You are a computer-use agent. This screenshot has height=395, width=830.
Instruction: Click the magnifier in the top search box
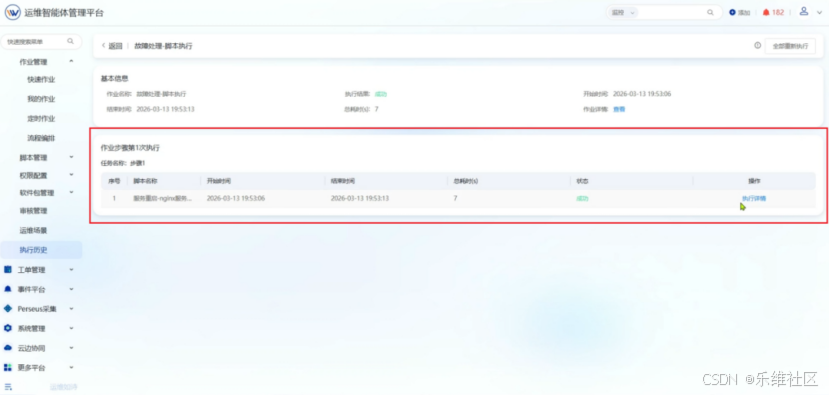tap(710, 13)
